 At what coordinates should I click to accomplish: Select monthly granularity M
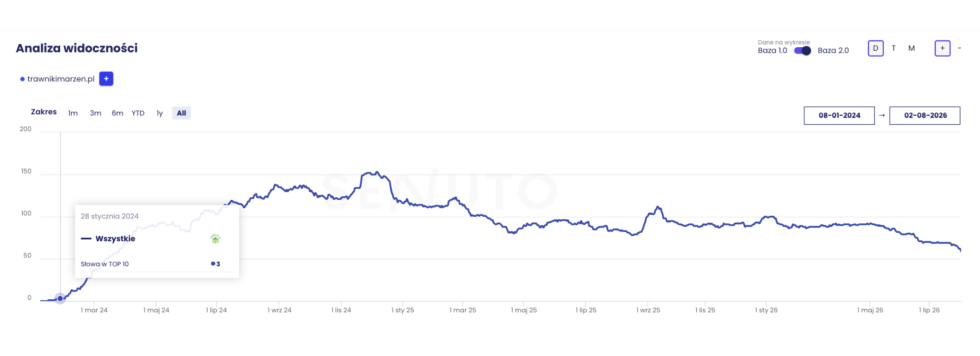pyautogui.click(x=911, y=48)
